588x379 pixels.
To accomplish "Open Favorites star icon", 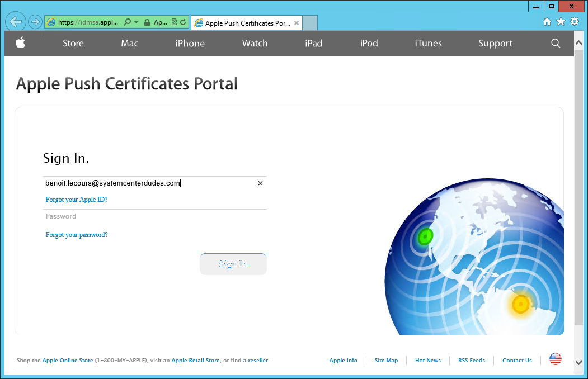I will pyautogui.click(x=561, y=22).
